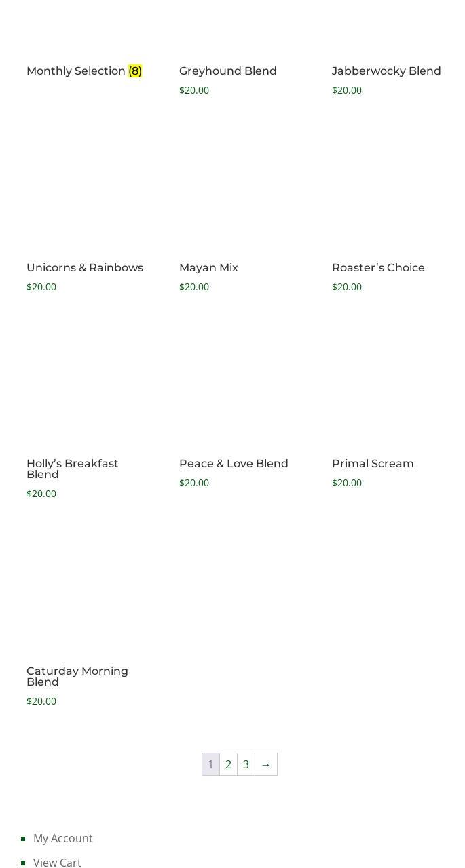Viewport: 465px width, 868px height.
Task: Select the Primal Scream product
Action: click(373, 464)
